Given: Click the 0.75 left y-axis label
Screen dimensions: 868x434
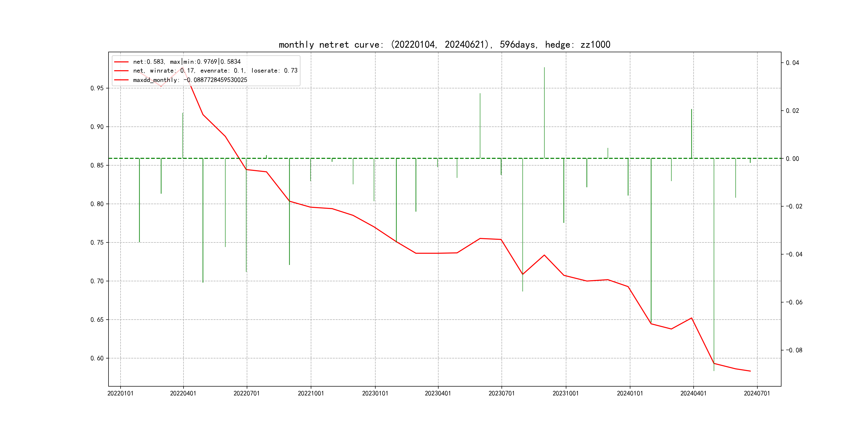Looking at the screenshot, I should coord(97,243).
